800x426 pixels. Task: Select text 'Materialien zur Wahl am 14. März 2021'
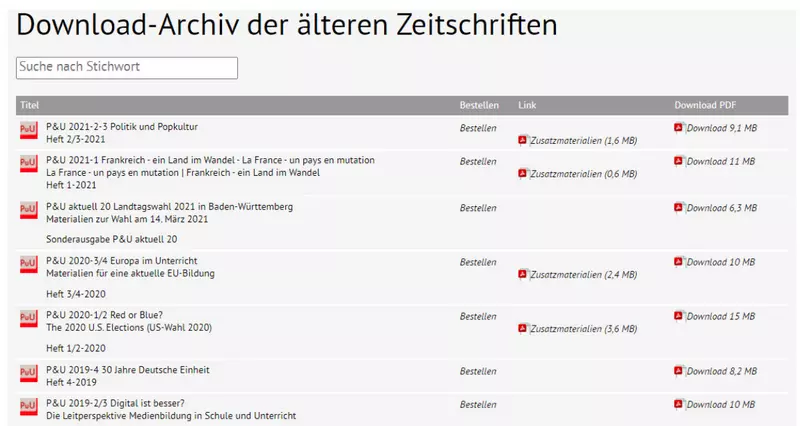(127, 219)
